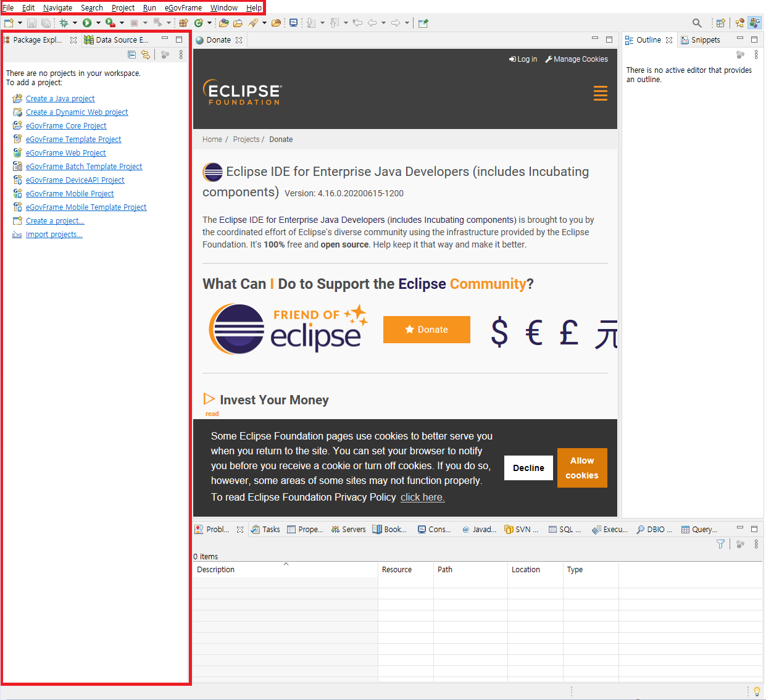Screen dimensions: 766x700
Task: Open the hamburger menu on Eclipse page
Action: 600,94
